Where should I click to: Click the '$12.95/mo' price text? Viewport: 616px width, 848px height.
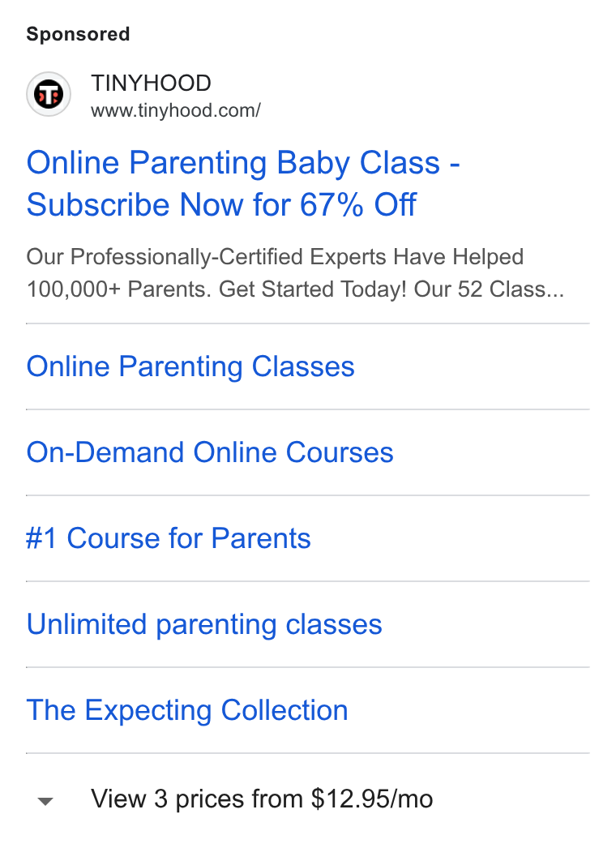coord(372,799)
